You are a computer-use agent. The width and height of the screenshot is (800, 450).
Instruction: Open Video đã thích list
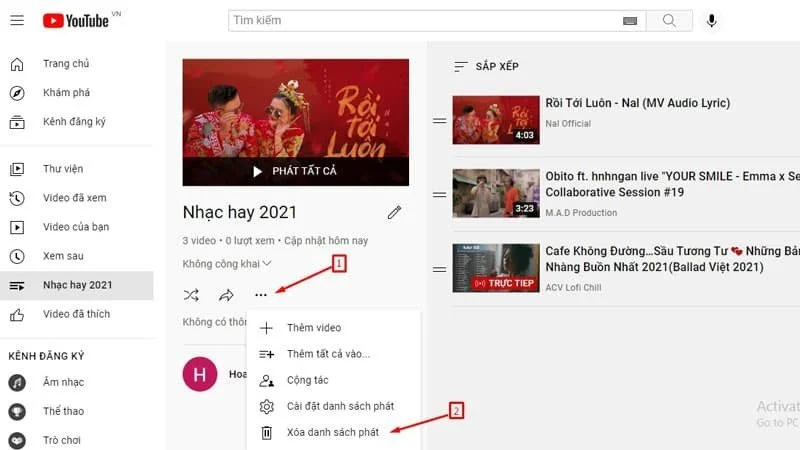[77, 314]
